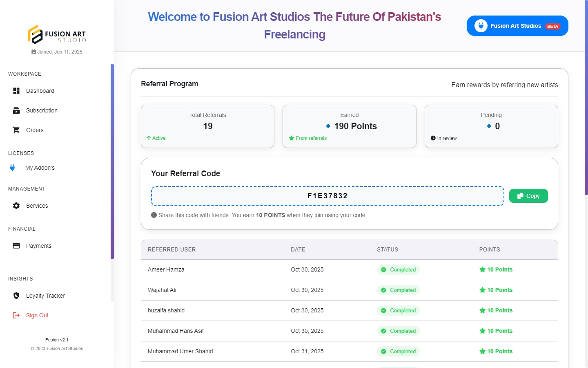Open Services under Management
Viewport: 588px width, 368px height.
37,206
